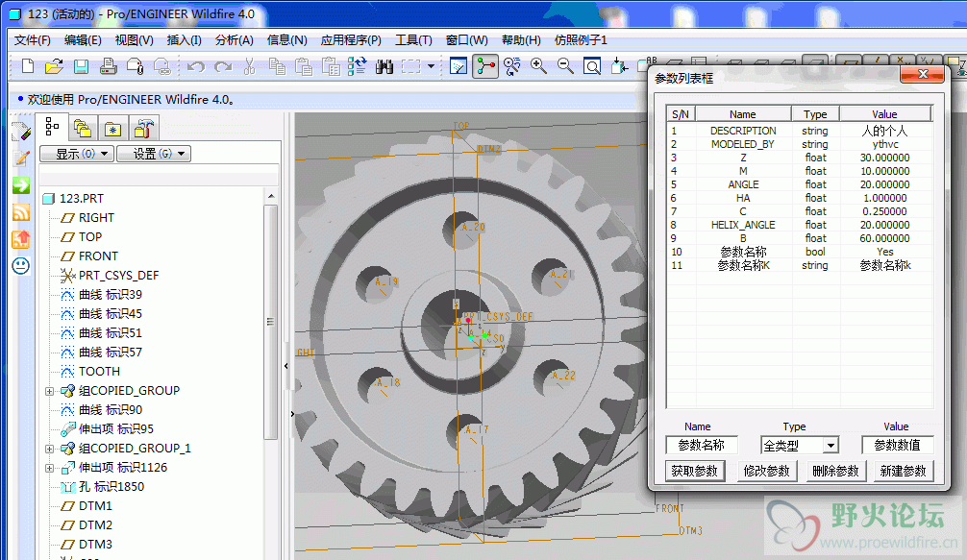Viewport: 967px width, 560px height.
Task: Open the 全类型 type dropdown
Action: tap(831, 445)
